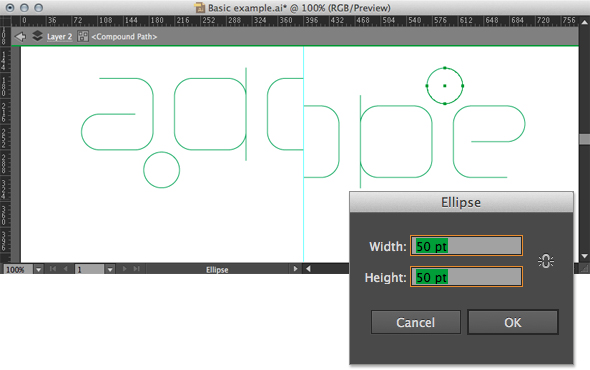
Task: Select the <Compound Path> breadcrumb label
Action: click(x=124, y=37)
